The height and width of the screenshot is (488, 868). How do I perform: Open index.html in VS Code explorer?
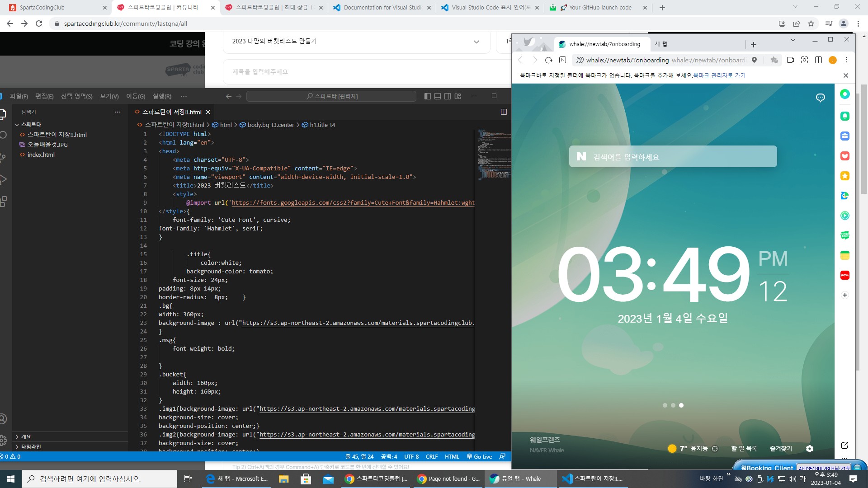click(x=41, y=155)
